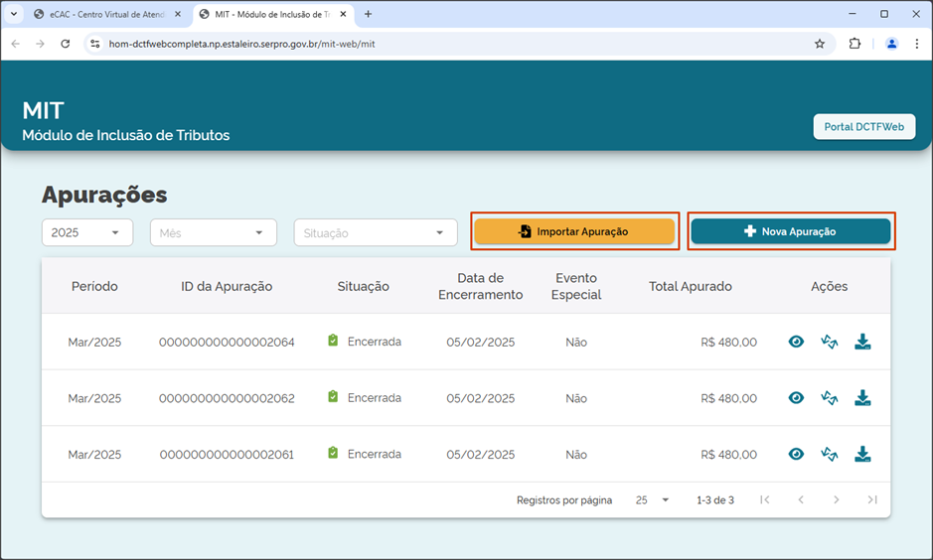The height and width of the screenshot is (560, 933).
Task: Navigate back in the browser
Action: point(16,44)
